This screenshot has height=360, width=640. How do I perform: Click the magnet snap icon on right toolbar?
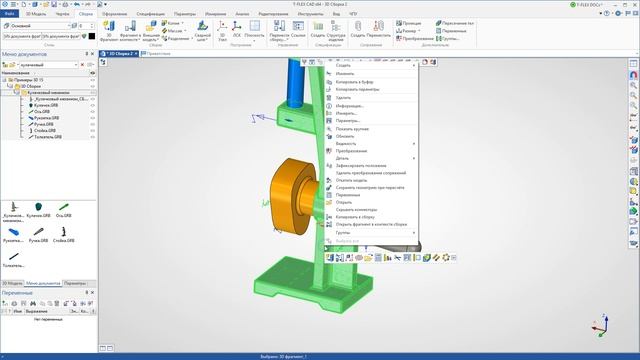[x=633, y=75]
